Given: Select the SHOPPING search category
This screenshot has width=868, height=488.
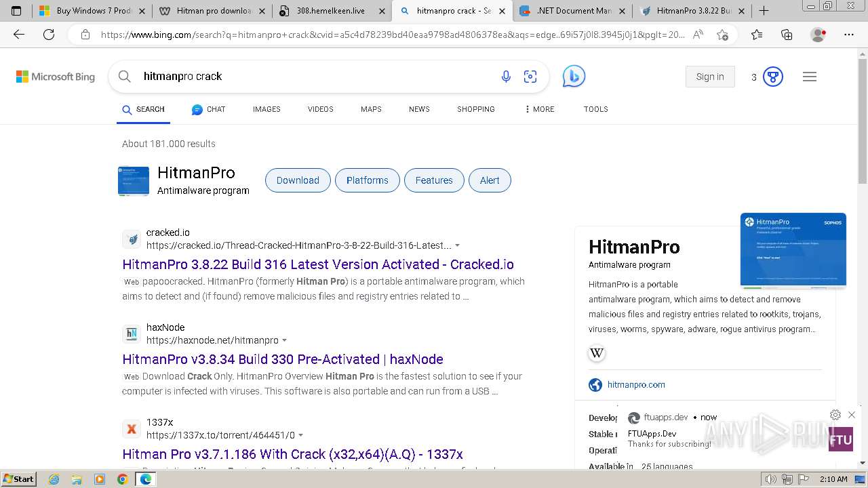Looking at the screenshot, I should tap(476, 109).
